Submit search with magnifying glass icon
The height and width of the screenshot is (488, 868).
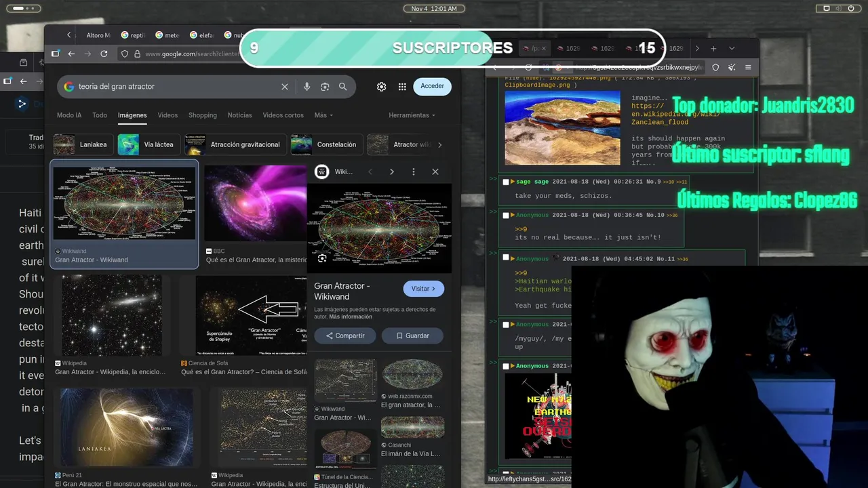[x=343, y=87]
